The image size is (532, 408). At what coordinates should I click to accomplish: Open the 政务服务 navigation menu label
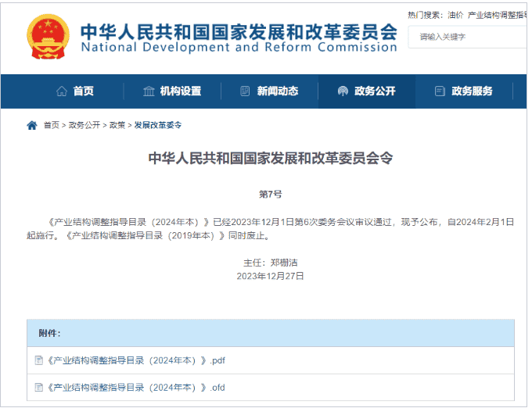tap(472, 91)
